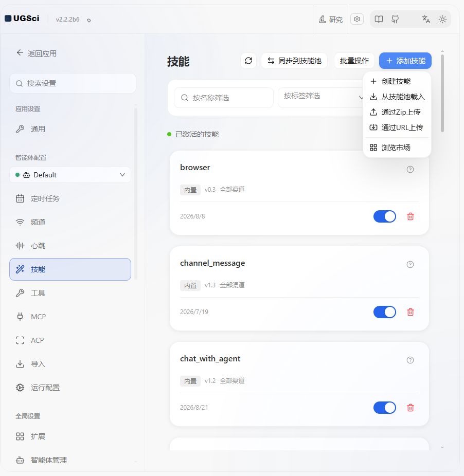Expand the Default agent dropdown
This screenshot has width=464, height=476.
pyautogui.click(x=70, y=175)
